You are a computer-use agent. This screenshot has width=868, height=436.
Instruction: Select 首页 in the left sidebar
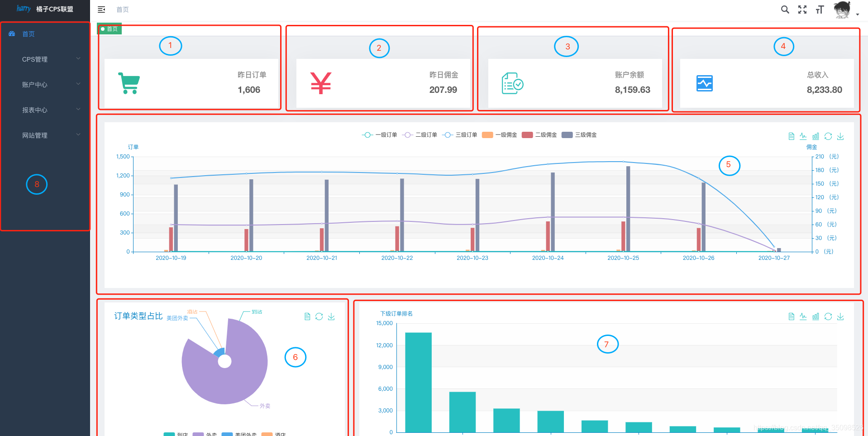tap(45, 34)
